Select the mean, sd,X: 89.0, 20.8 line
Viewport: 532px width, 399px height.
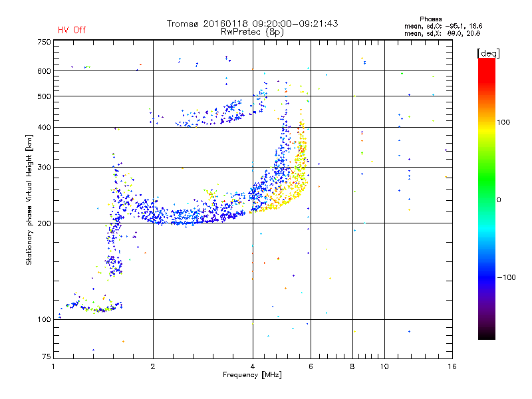(442, 33)
